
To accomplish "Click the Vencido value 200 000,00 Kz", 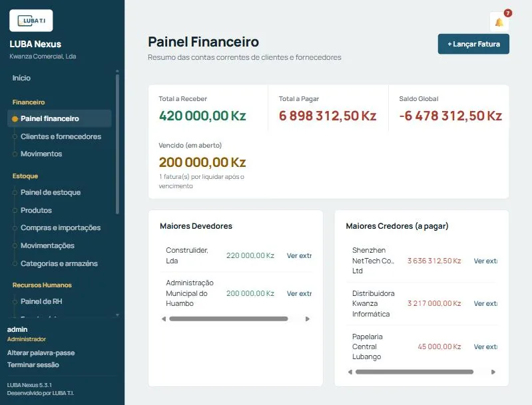I will tap(202, 162).
